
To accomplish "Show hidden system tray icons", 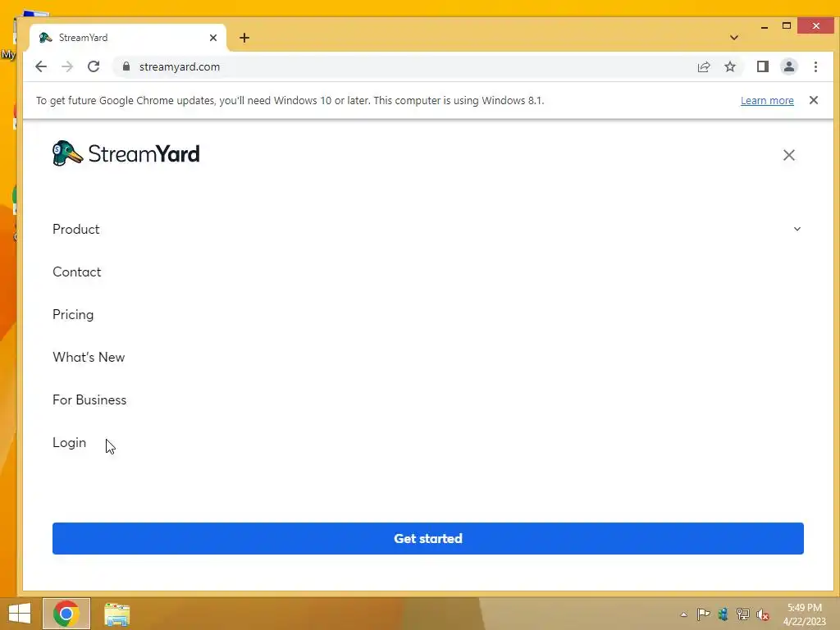I will pos(683,614).
